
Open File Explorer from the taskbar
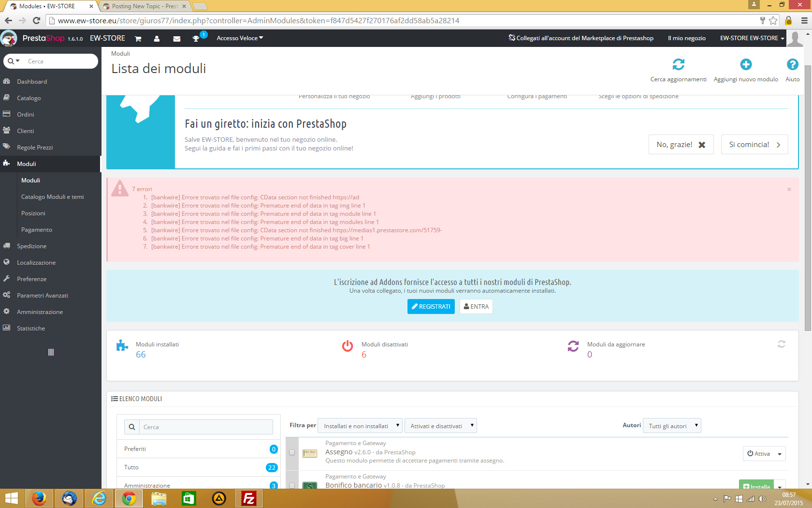[159, 498]
